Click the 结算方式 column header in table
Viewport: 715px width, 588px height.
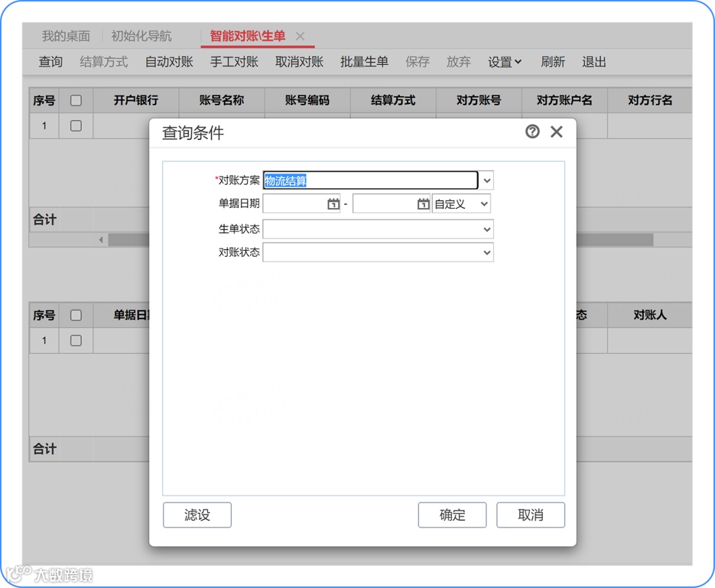pyautogui.click(x=393, y=101)
